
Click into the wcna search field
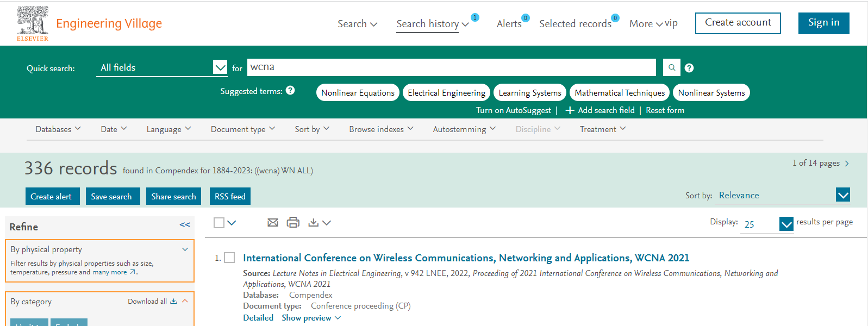click(x=451, y=67)
